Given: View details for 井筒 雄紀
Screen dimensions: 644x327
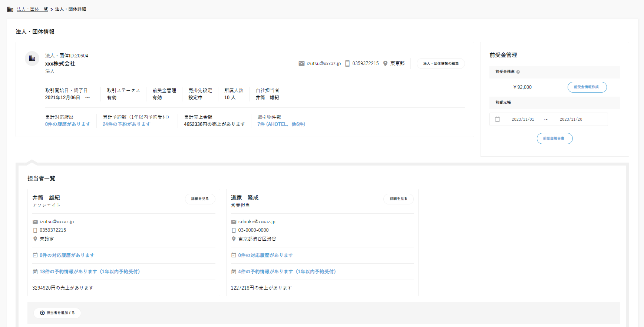Looking at the screenshot, I should 200,199.
